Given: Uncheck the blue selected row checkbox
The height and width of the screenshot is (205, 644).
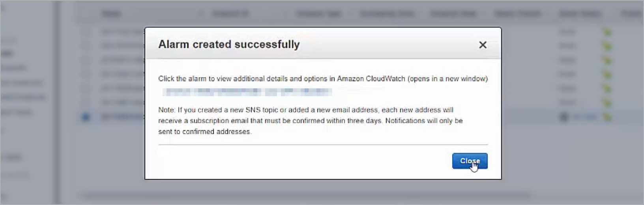Looking at the screenshot, I should point(86,117).
